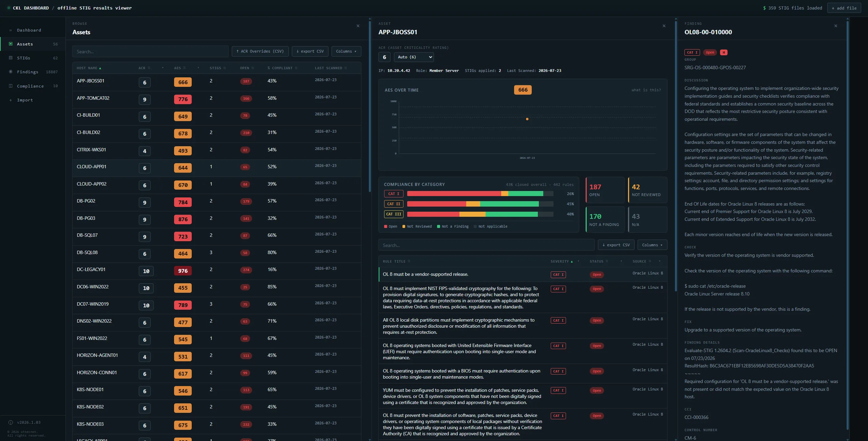Click the Rule Title column sort icon
Image resolution: width=868 pixels, height=441 pixels.
tap(409, 261)
